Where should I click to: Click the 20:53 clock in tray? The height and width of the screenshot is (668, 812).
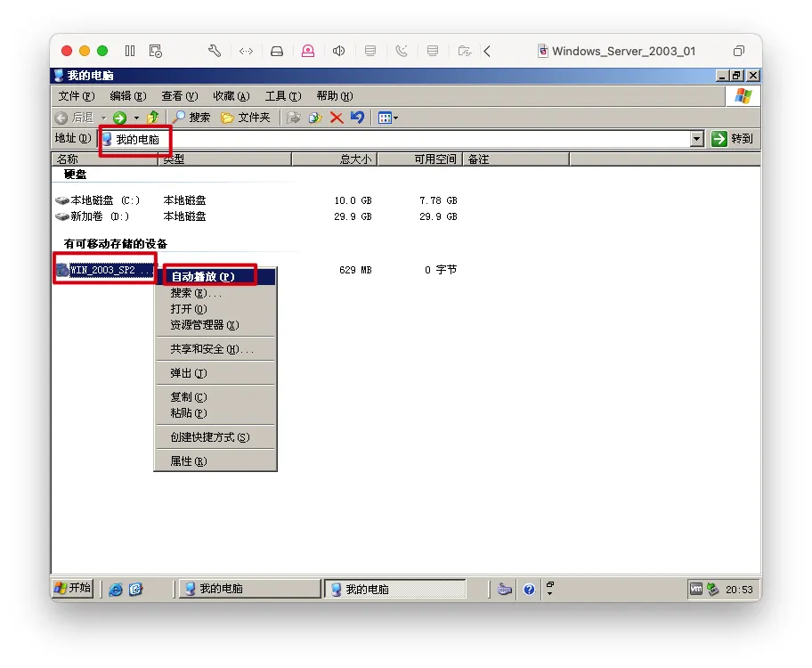pos(739,590)
